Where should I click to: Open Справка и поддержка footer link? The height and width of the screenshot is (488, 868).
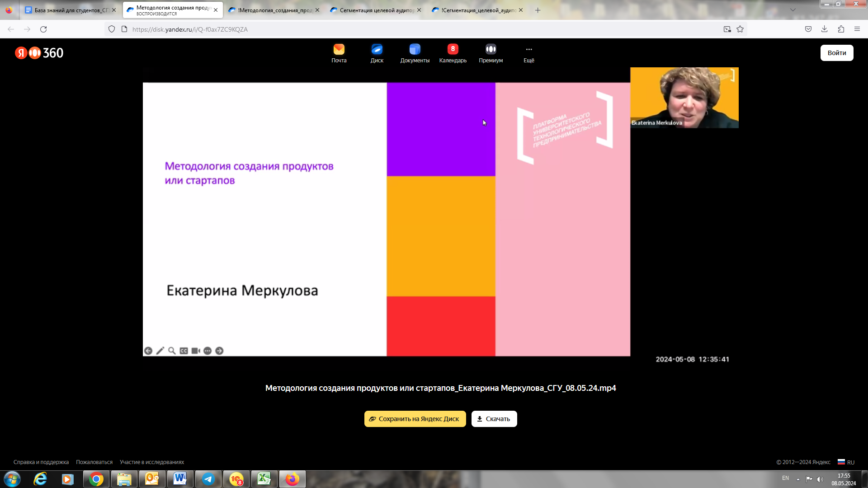point(41,462)
